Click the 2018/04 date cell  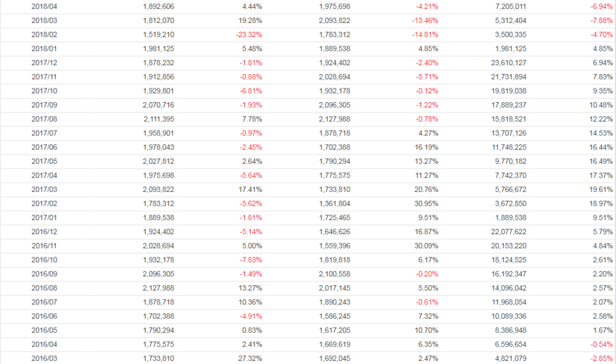pyautogui.click(x=43, y=7)
